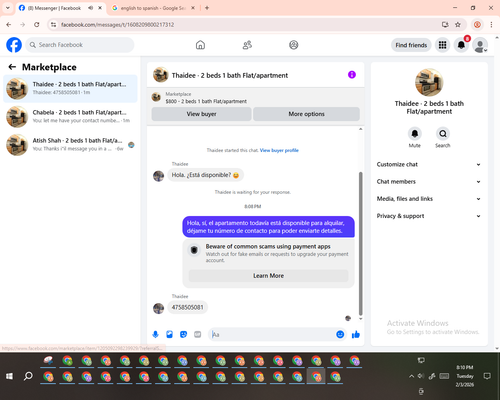Choose a GIF icon
Viewport: 500px width, 400px height.
pos(198,334)
